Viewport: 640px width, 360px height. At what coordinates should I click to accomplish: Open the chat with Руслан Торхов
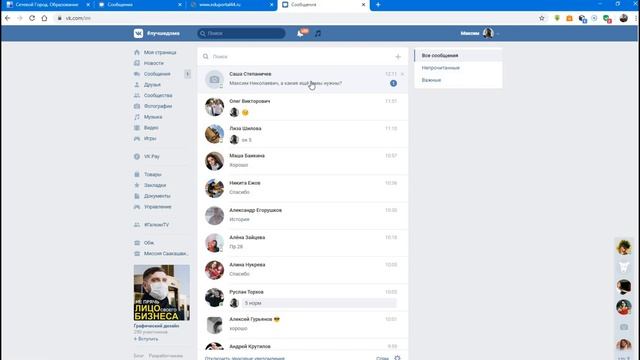(303, 297)
